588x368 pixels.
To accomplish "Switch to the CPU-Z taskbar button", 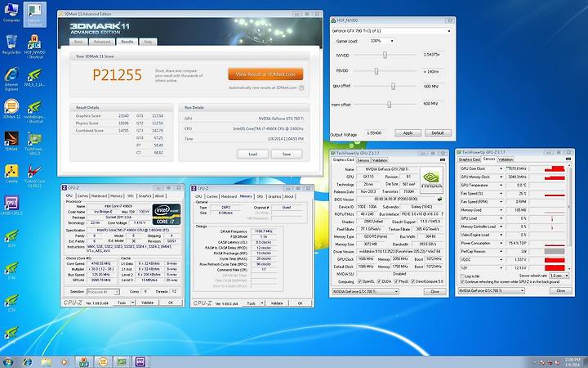I will [x=140, y=362].
